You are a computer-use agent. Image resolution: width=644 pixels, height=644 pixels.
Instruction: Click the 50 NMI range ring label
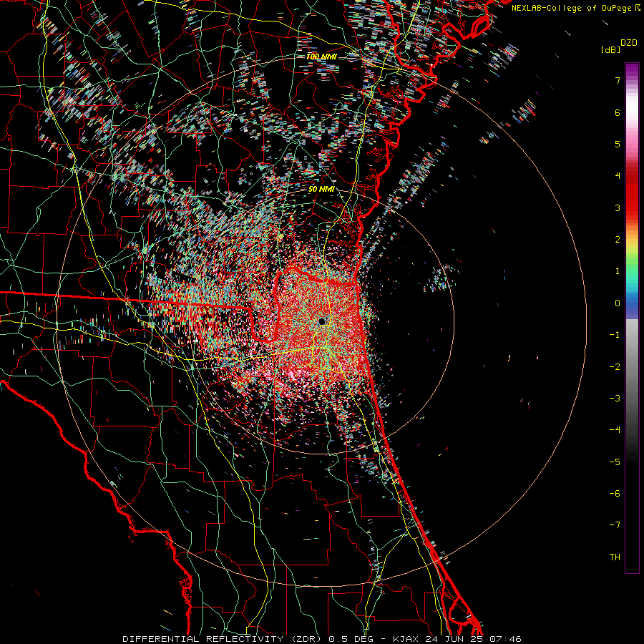(x=321, y=190)
